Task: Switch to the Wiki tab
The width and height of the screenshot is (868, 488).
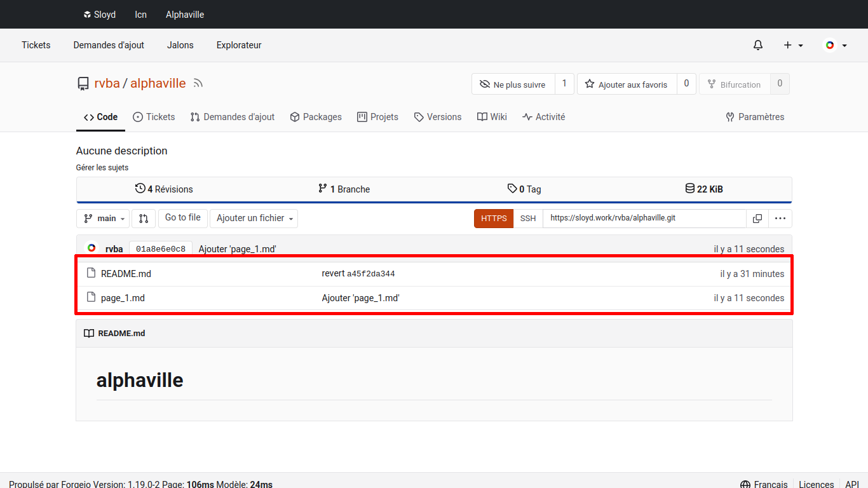Action: coord(492,117)
